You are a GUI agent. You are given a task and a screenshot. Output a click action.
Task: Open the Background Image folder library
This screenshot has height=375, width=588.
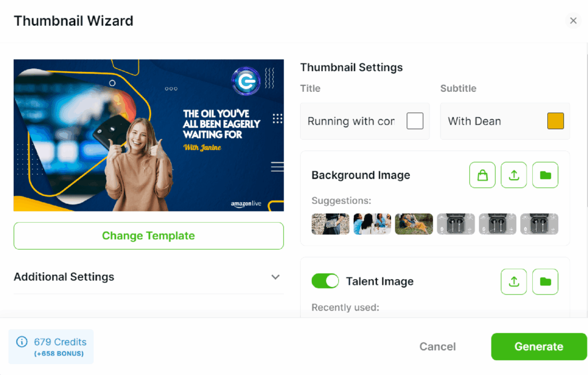point(545,175)
